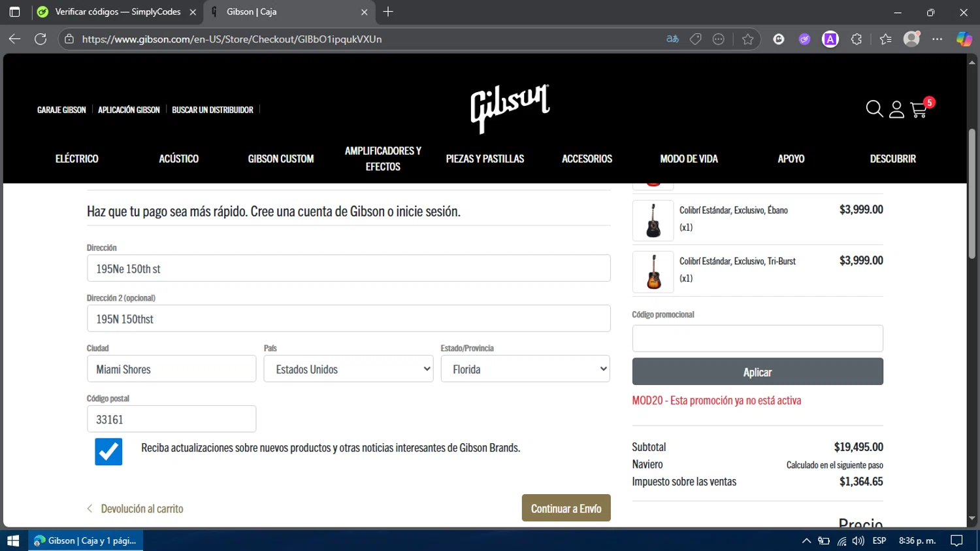
Task: Click the GARAJE GIBSON link
Action: 61,110
